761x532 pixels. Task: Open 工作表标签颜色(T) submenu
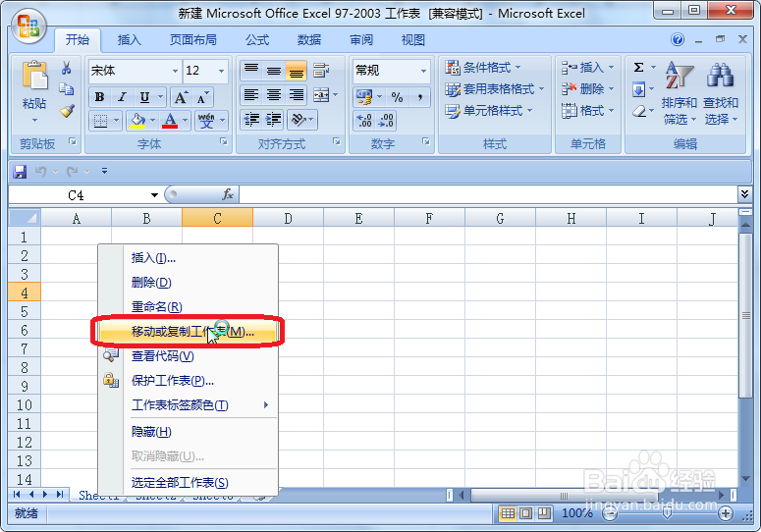[x=189, y=405]
